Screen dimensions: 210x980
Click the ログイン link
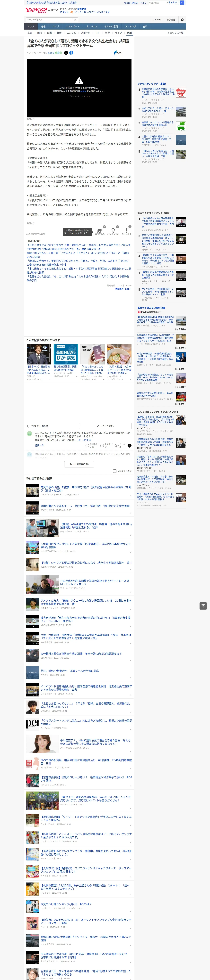pyautogui.click(x=64, y=12)
